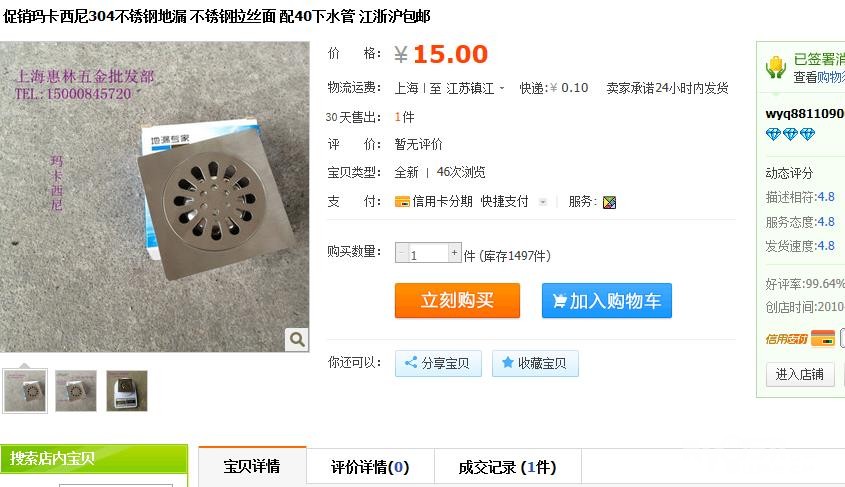Screen dimensions: 845x487
Task: Click the 信用支付 credit card icon
Action: point(823,338)
